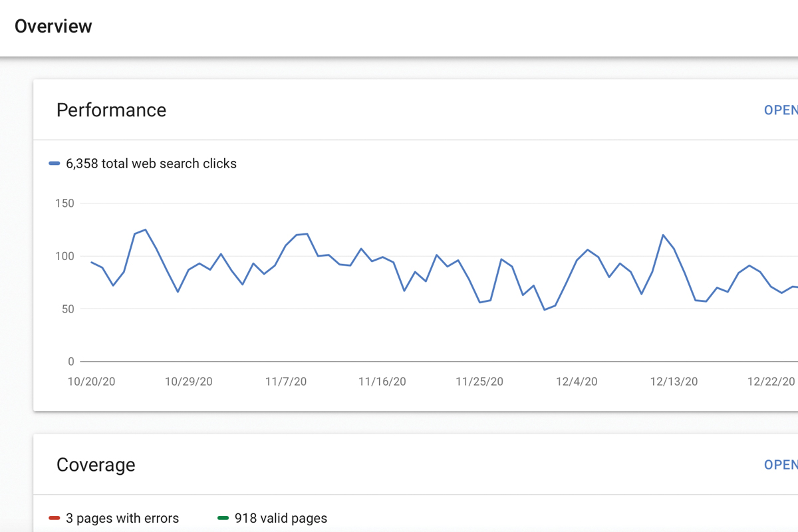Click the 12/4/20 date axis label
This screenshot has width=798, height=532.
click(577, 382)
